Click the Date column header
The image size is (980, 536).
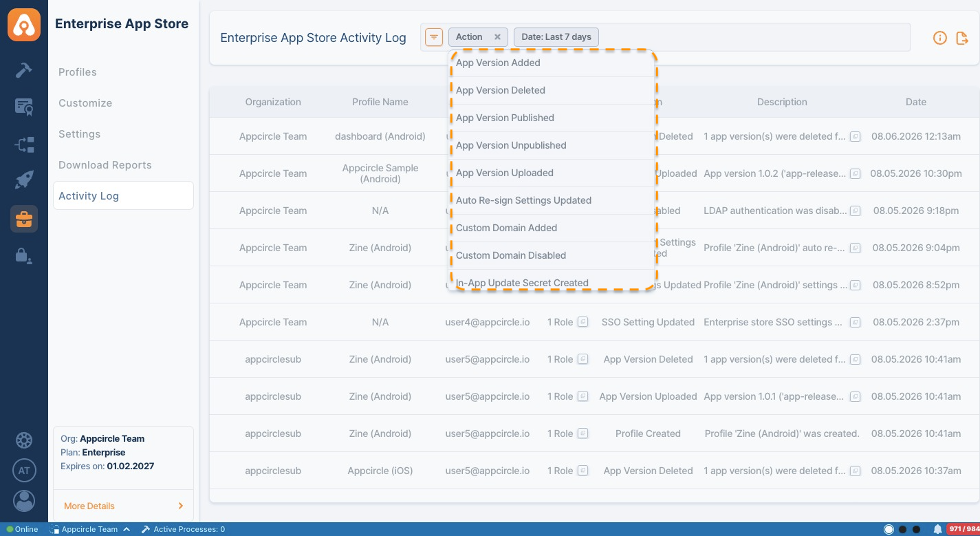pyautogui.click(x=916, y=102)
